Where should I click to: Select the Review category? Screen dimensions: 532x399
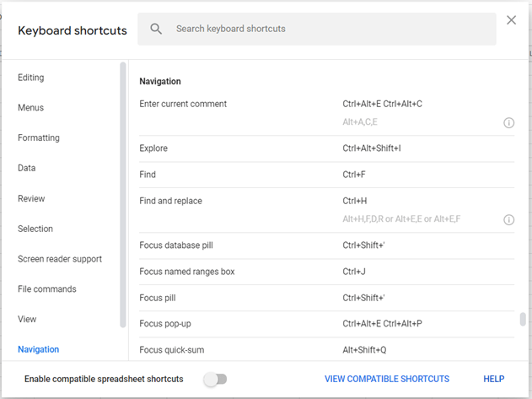(x=31, y=198)
